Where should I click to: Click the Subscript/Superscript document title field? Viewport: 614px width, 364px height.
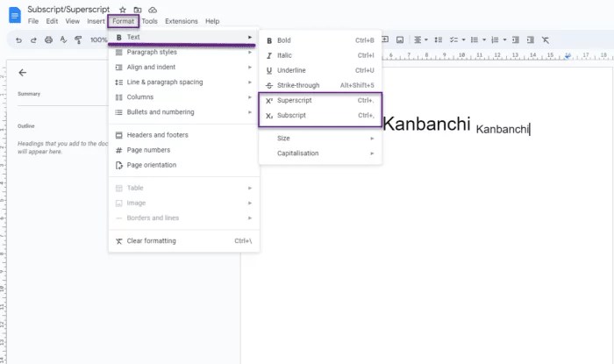(68, 10)
